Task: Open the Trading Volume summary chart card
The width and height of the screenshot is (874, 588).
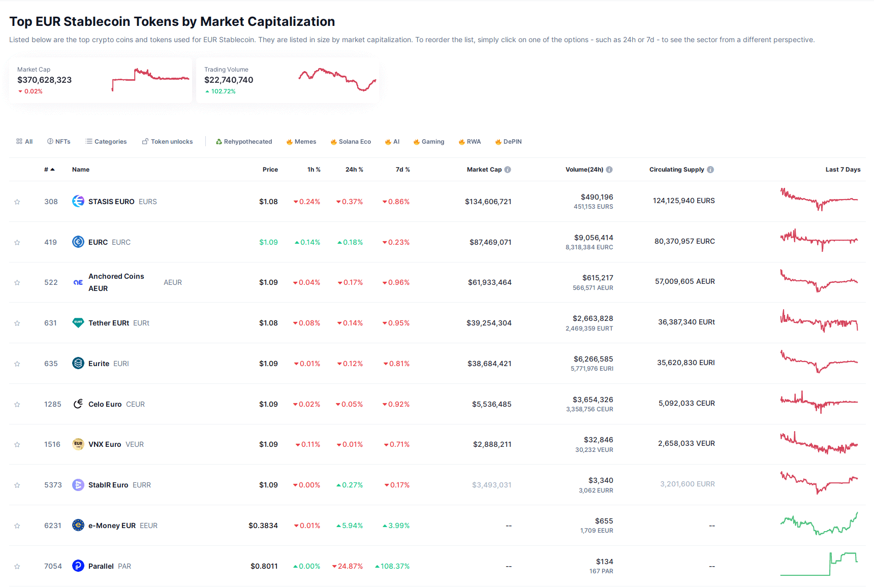Action: (x=288, y=80)
